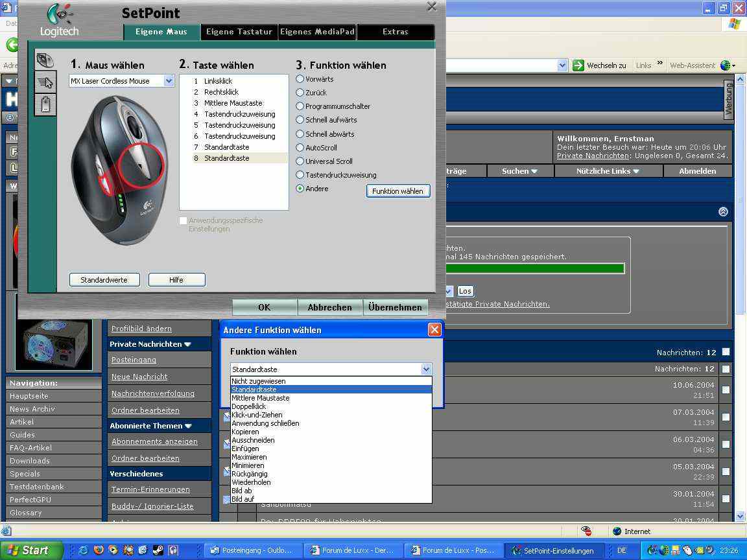Select the Eigene Maus tab
The width and height of the screenshot is (747, 560).
[x=161, y=32]
